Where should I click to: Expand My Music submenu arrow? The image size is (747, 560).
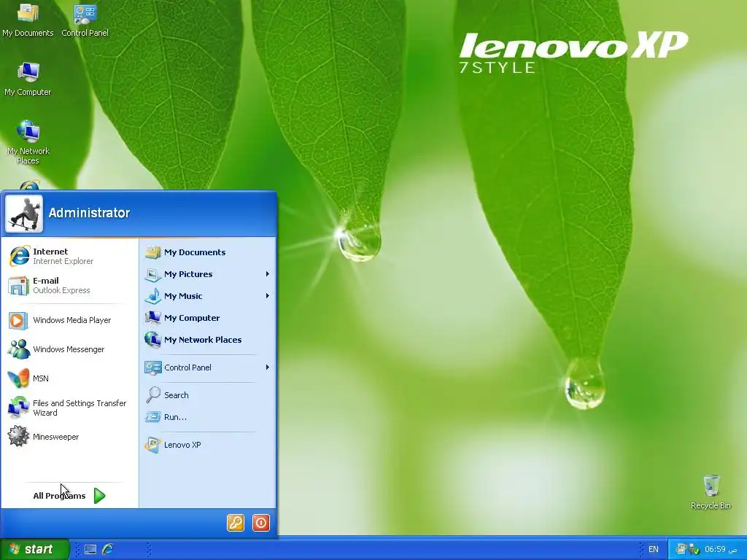(x=267, y=296)
